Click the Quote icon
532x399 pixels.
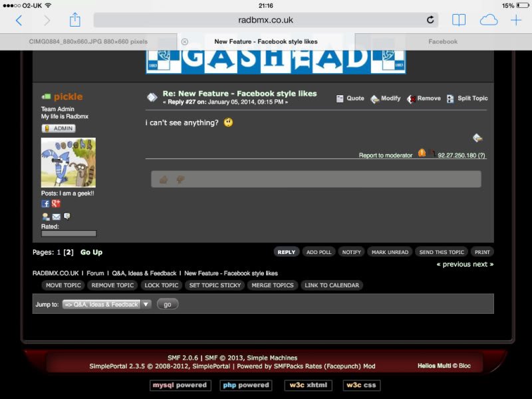tap(340, 98)
